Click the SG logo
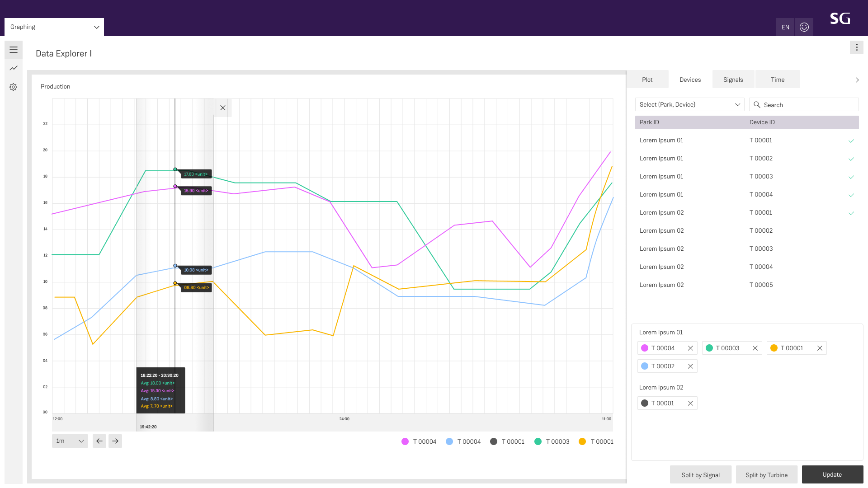The image size is (868, 488). coord(840,19)
